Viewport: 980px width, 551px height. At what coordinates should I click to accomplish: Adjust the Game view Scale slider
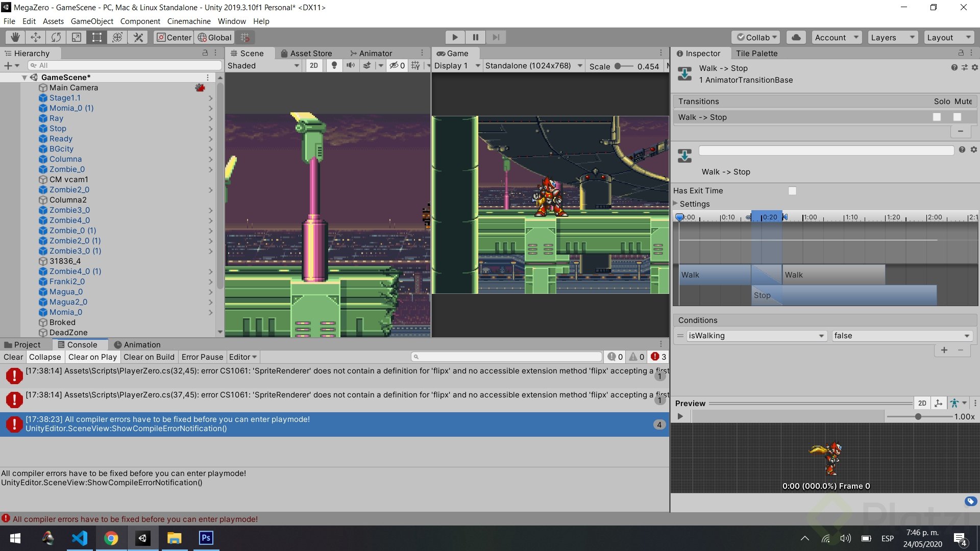tap(618, 66)
